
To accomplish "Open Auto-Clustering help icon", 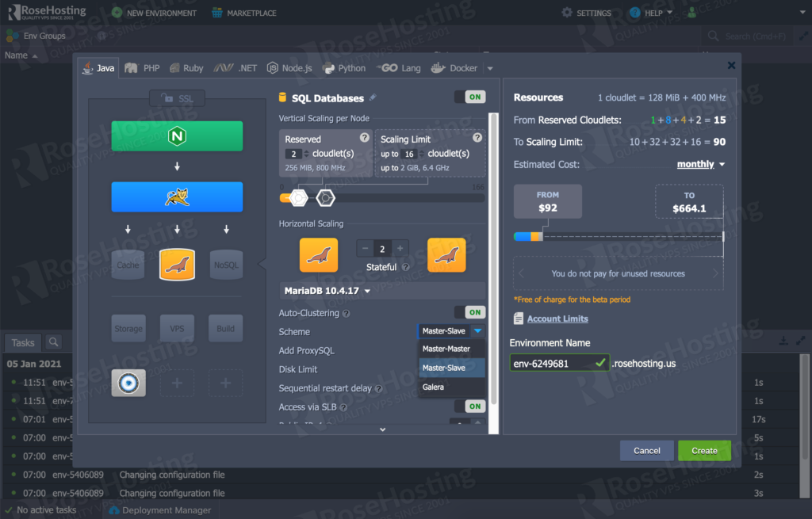I will pos(346,314).
